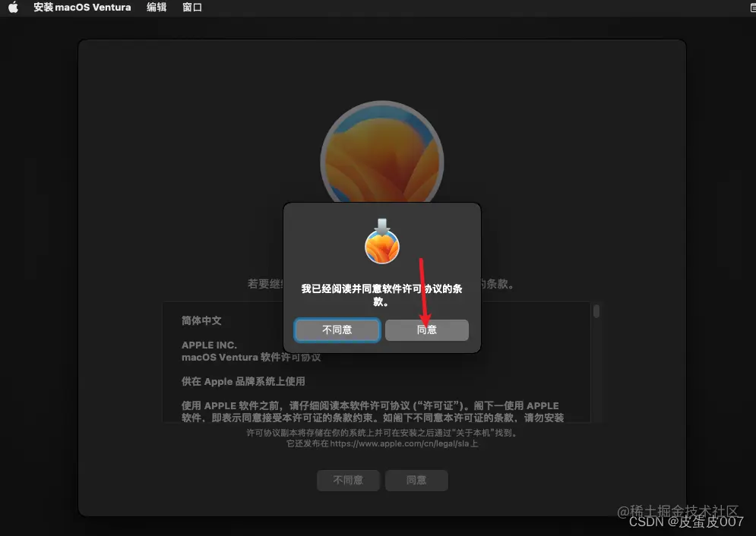Viewport: 756px width, 536px height.
Task: Open the 窗口 menu
Action: (192, 8)
